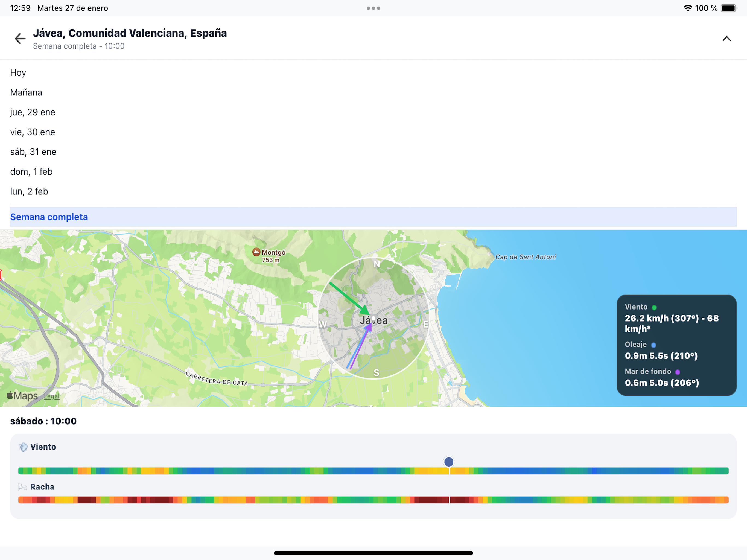Tap the Wi-Fi status icon
The width and height of the screenshot is (747, 560).
pos(688,8)
